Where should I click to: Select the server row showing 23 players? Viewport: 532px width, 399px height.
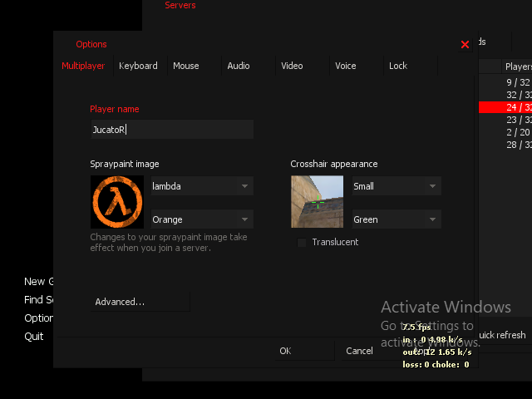tap(505, 120)
